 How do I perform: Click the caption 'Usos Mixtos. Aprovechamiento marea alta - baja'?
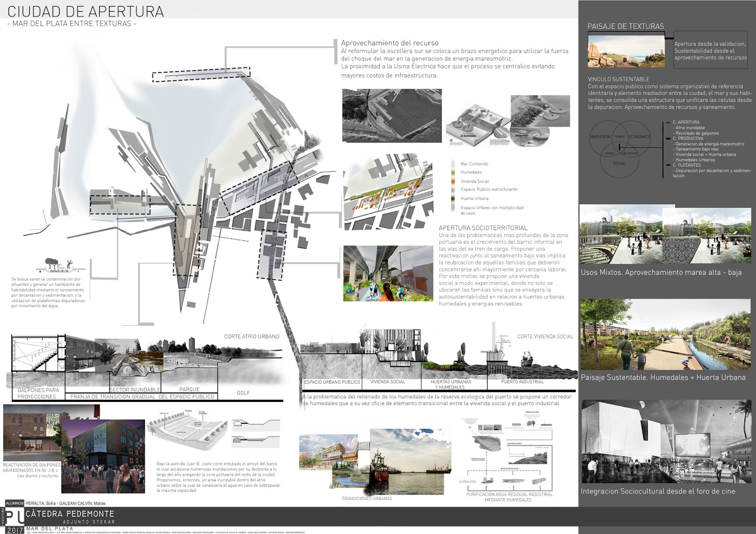point(661,272)
